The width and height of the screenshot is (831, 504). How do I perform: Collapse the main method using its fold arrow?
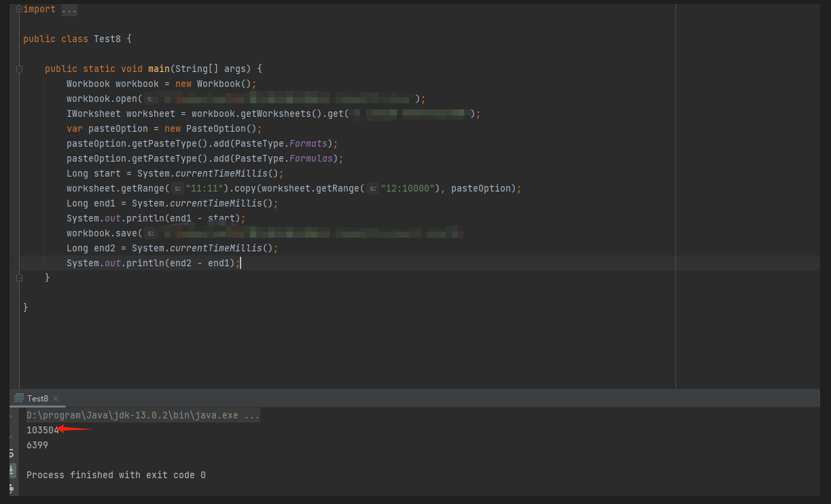[19, 69]
